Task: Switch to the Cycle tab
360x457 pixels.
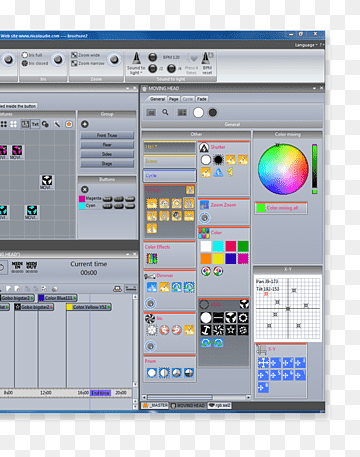Action: click(x=188, y=99)
